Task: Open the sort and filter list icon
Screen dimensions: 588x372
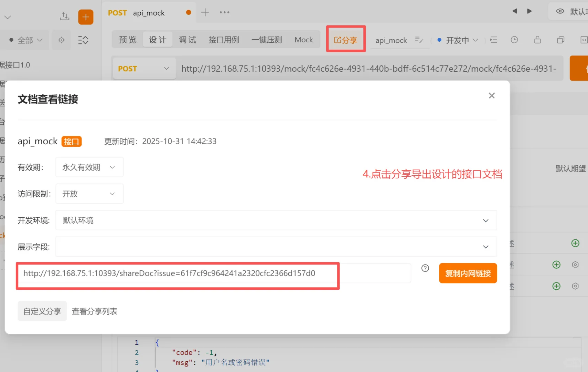Action: (x=83, y=40)
